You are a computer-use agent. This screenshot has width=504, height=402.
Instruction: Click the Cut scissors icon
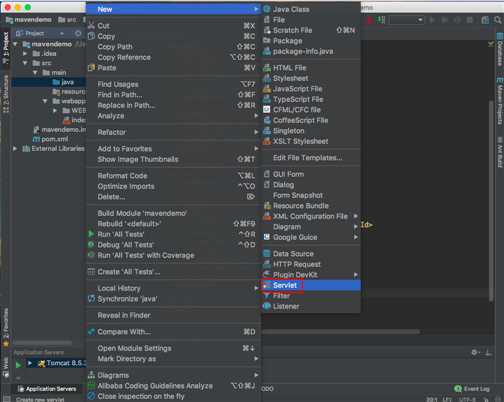click(x=91, y=25)
